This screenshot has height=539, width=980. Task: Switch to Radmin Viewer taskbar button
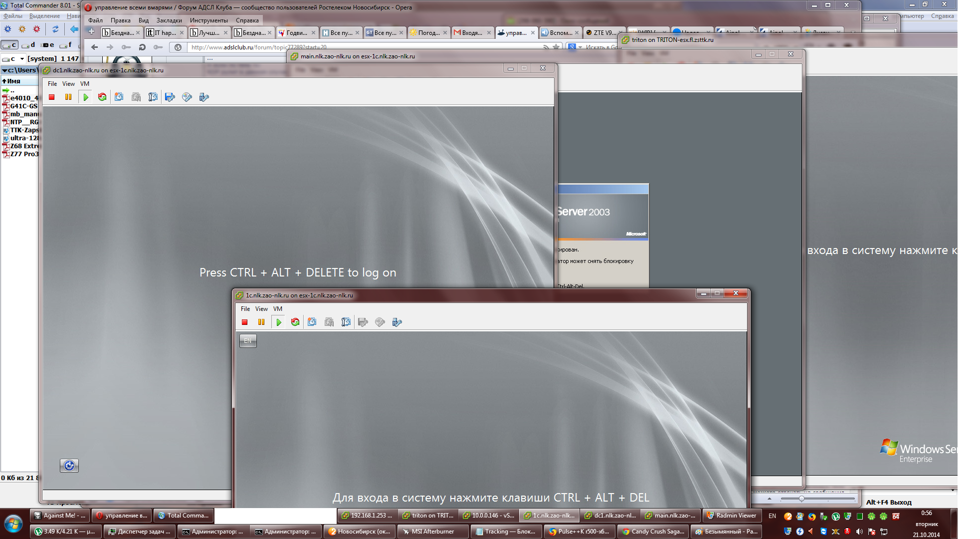click(x=731, y=516)
